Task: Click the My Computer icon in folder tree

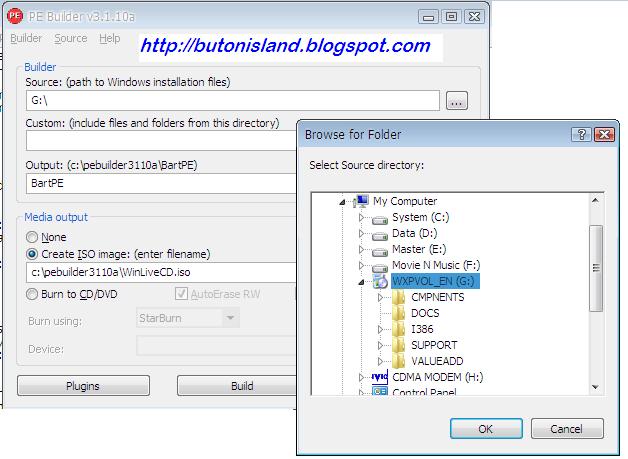Action: 361,201
